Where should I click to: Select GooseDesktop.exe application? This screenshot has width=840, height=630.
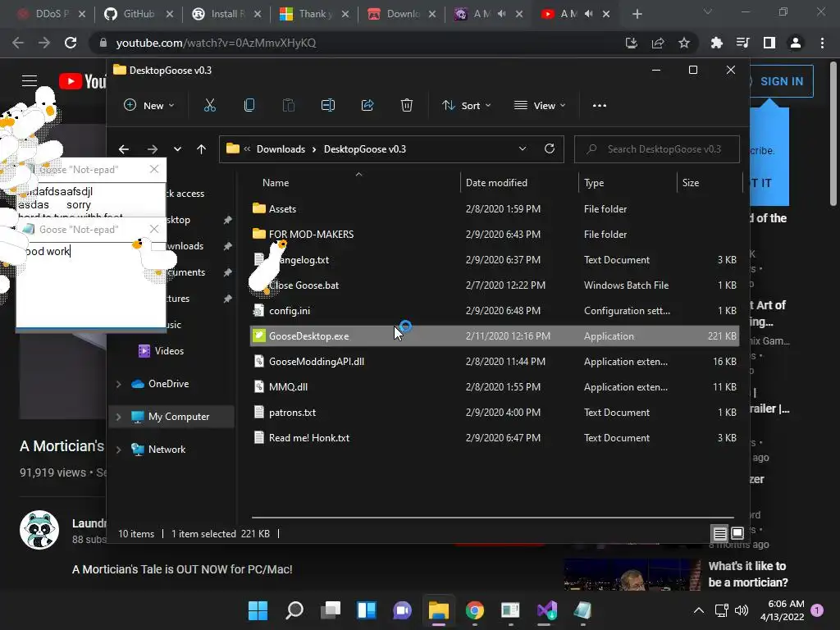(495, 336)
